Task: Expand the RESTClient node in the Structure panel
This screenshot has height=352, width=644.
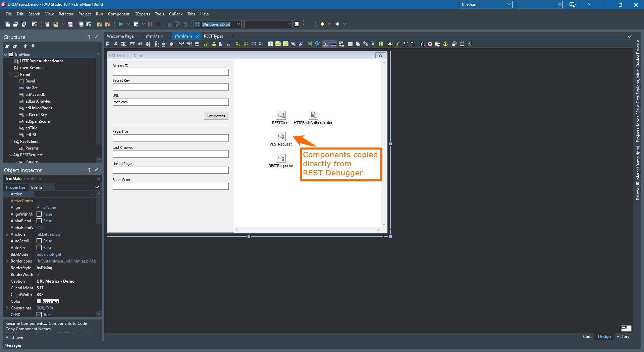Action: 11,141
